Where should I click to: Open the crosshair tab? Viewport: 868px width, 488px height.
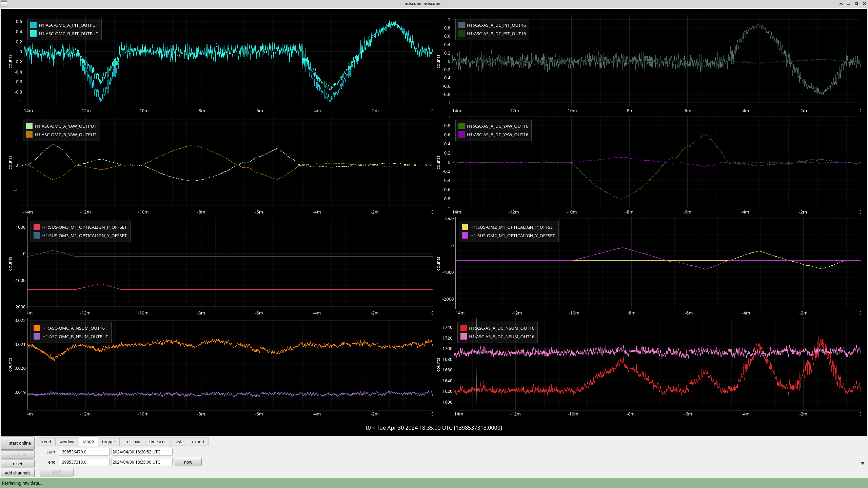(132, 442)
